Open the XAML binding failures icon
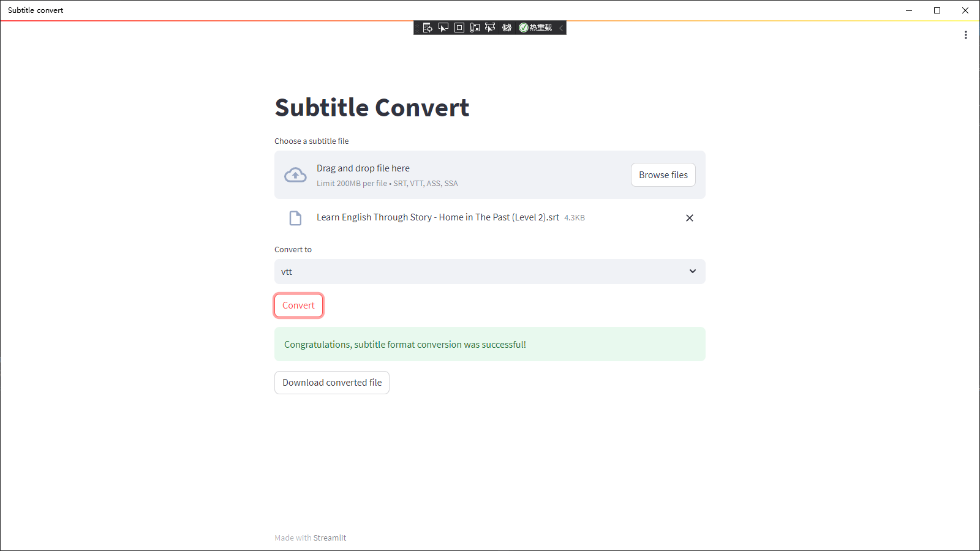Image resolution: width=980 pixels, height=551 pixels. point(507,28)
